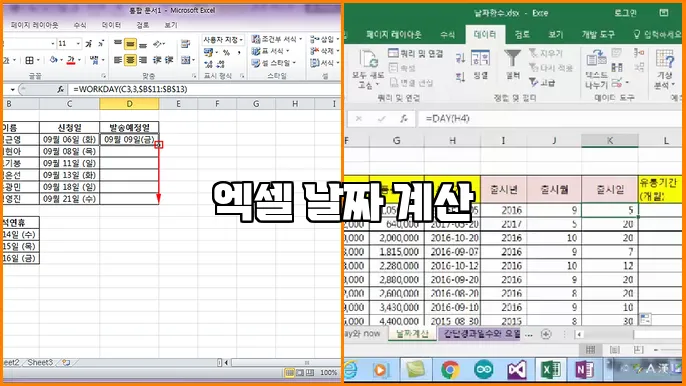The height and width of the screenshot is (386, 686).
Task: Select Page Layout view in left Excel status bar
Action: (300, 372)
